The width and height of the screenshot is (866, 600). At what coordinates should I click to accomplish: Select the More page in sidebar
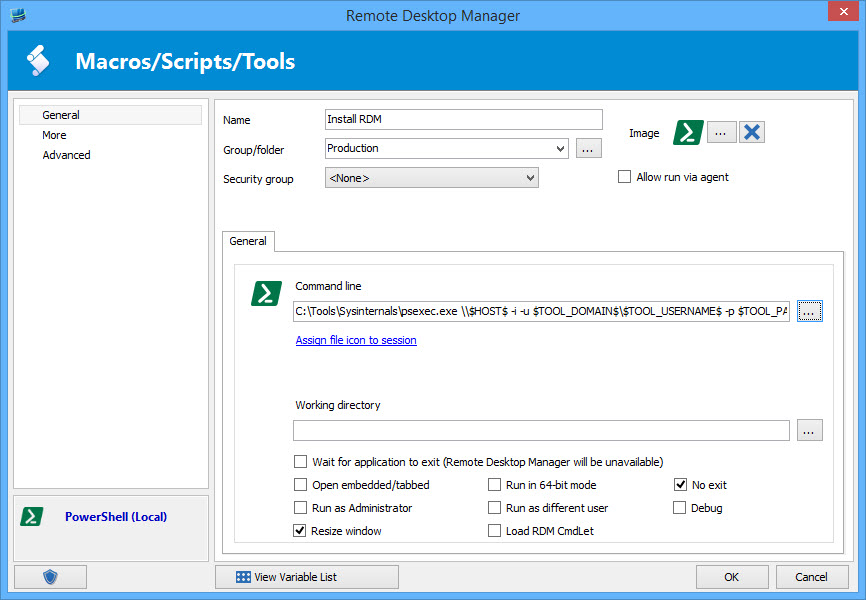coord(55,135)
